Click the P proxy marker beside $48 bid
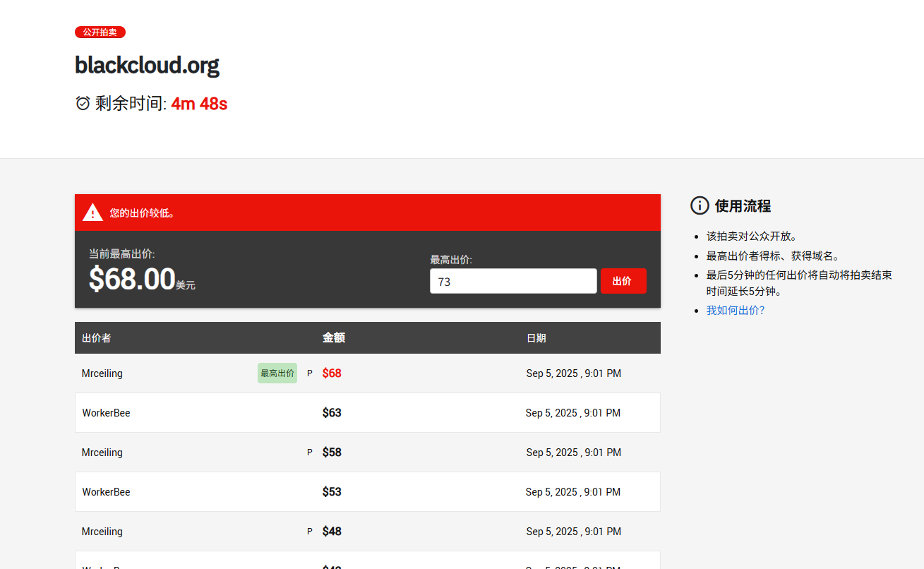The height and width of the screenshot is (569, 924). (309, 532)
